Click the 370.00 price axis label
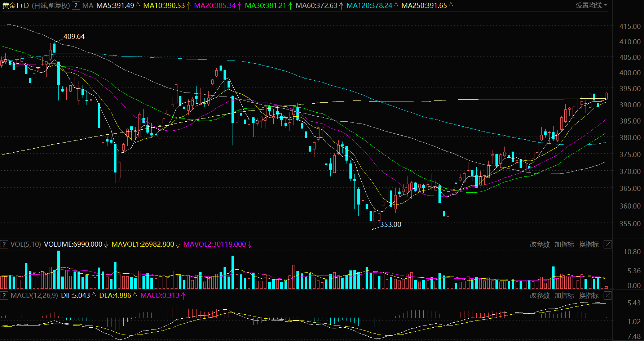The height and width of the screenshot is (341, 644). click(x=630, y=171)
